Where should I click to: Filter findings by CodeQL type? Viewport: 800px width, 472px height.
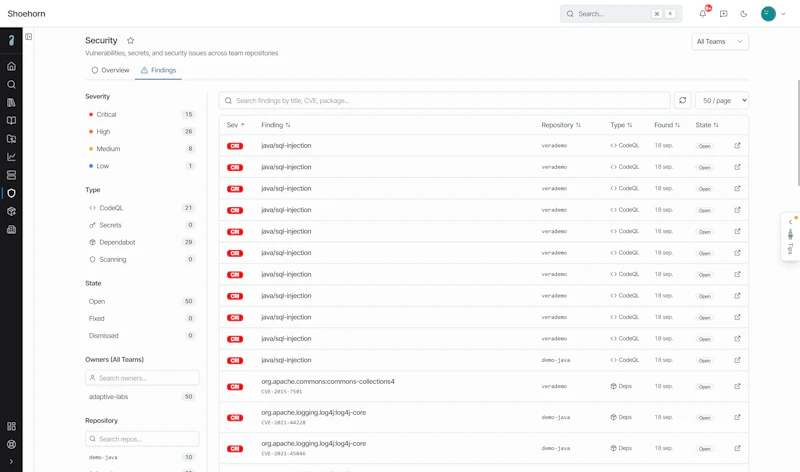click(141, 208)
